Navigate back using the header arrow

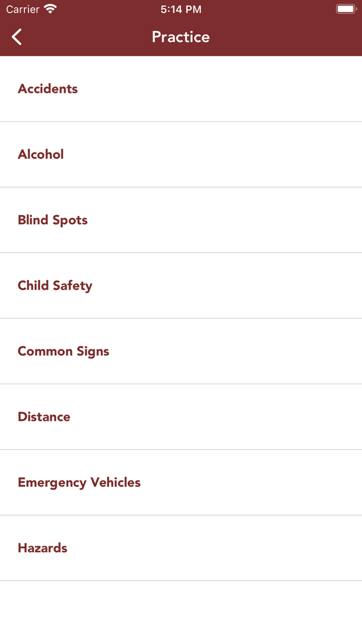(16, 37)
